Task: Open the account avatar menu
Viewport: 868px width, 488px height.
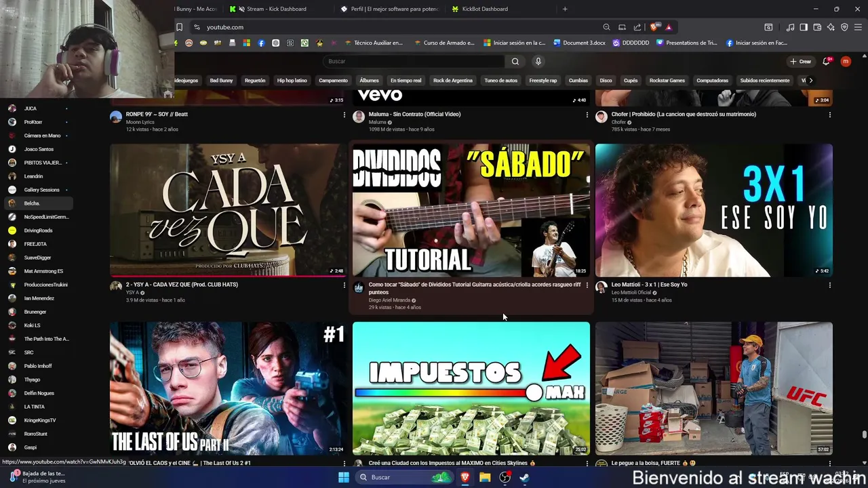Action: [846, 62]
